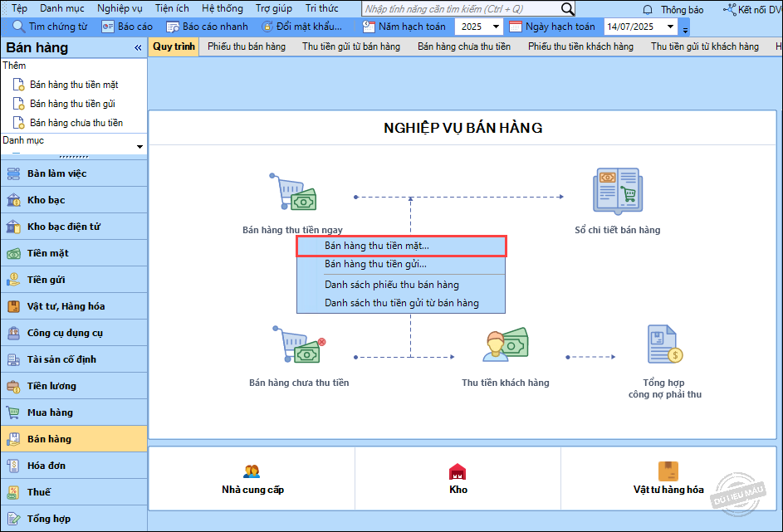Click Bán hàng thu tiền gửi sidebar link
This screenshot has height=532, width=783.
72,104
